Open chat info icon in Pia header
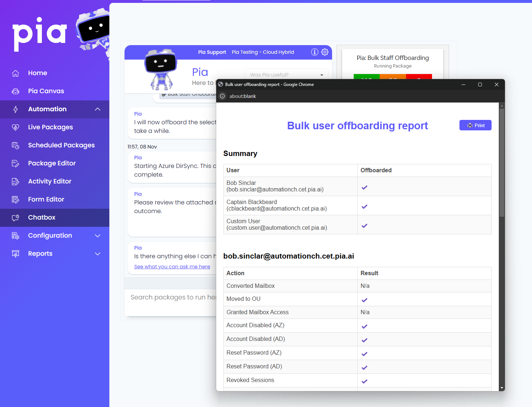 pos(315,52)
